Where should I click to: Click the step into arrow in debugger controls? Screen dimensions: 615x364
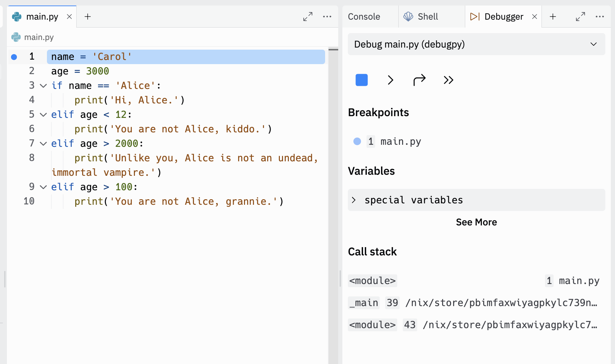click(390, 80)
